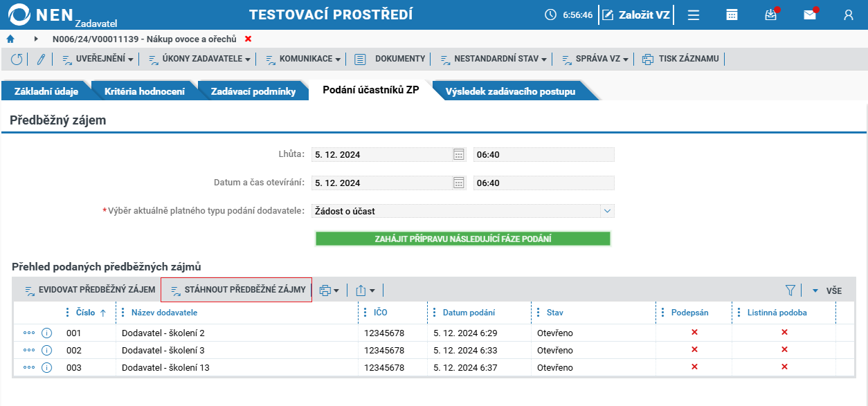Open DOKUMENTY from the toolbar

[390, 59]
